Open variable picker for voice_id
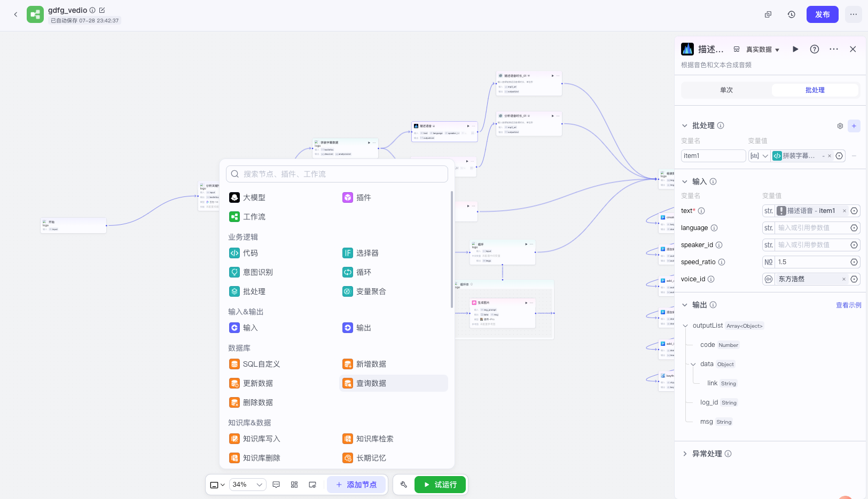This screenshot has width=868, height=499. 854,279
